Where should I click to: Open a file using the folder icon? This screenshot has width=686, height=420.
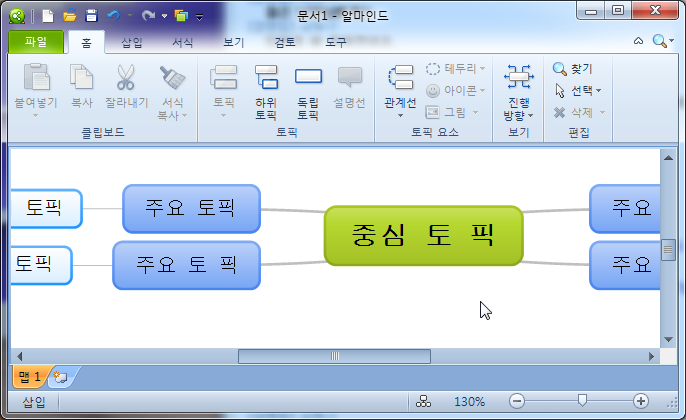pyautogui.click(x=70, y=16)
